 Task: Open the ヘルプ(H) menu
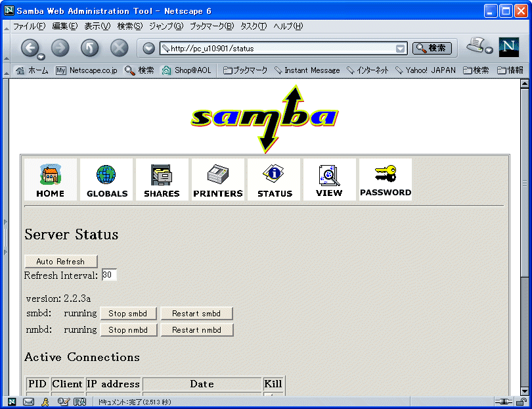click(288, 26)
